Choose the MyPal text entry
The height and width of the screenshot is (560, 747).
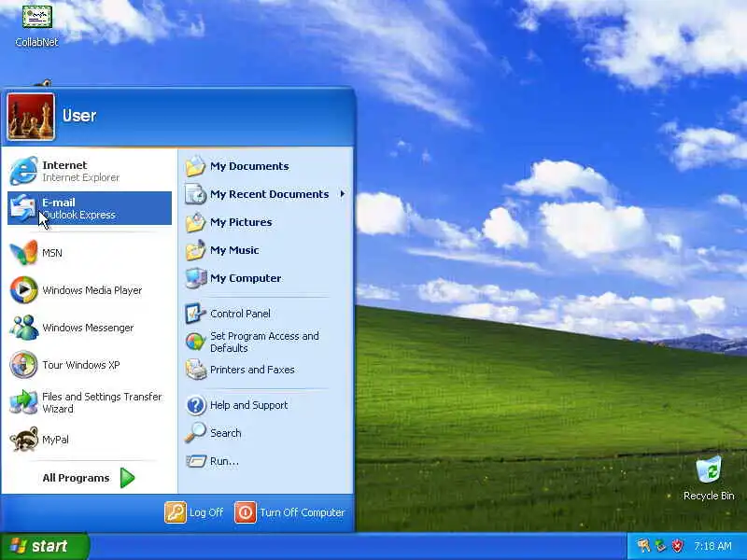55,440
